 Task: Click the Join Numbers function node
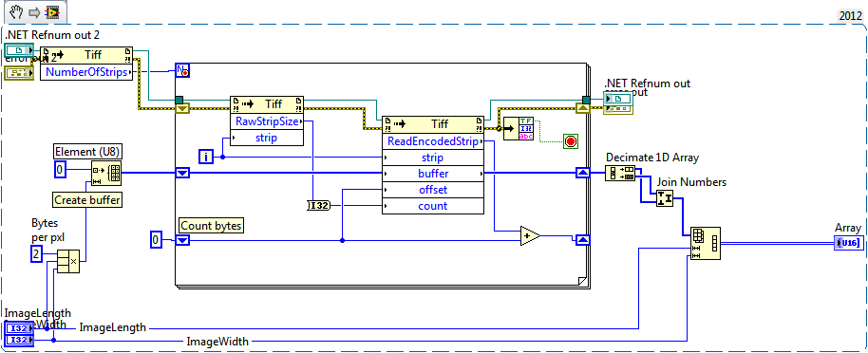[x=665, y=198]
